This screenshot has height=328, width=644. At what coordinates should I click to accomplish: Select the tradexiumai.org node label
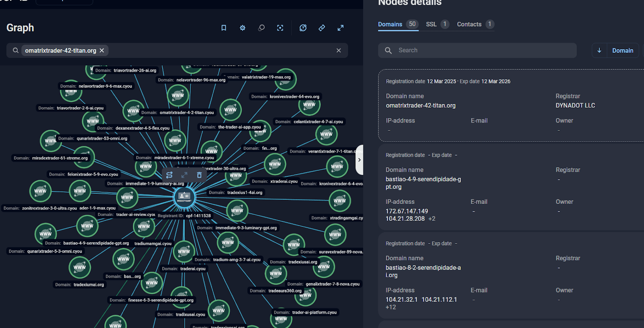80,285
